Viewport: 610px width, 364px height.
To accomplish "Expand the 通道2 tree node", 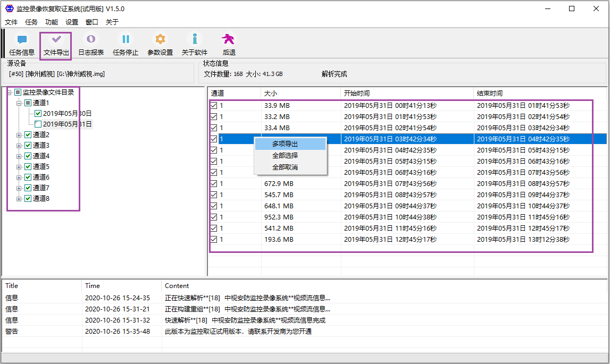I will pyautogui.click(x=19, y=134).
